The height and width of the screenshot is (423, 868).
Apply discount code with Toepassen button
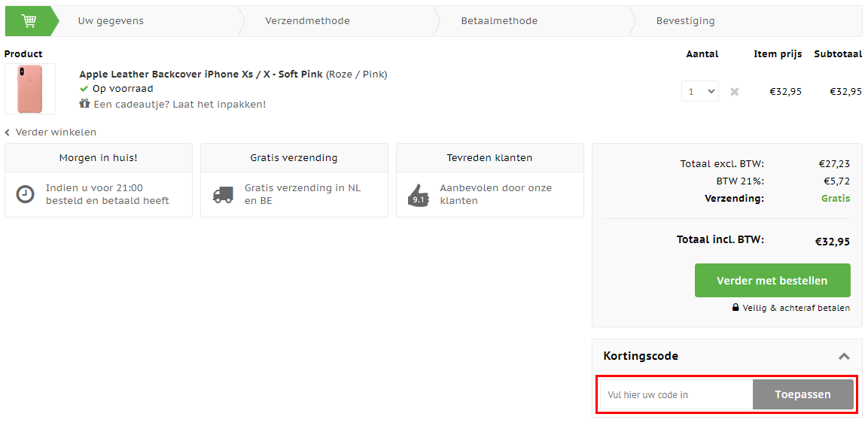coord(803,394)
